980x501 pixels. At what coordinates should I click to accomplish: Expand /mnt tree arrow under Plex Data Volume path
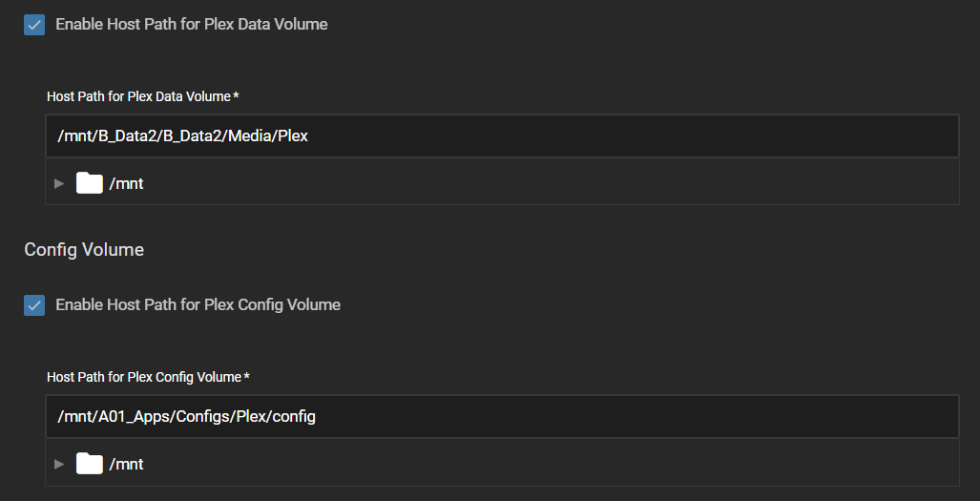pyautogui.click(x=59, y=183)
